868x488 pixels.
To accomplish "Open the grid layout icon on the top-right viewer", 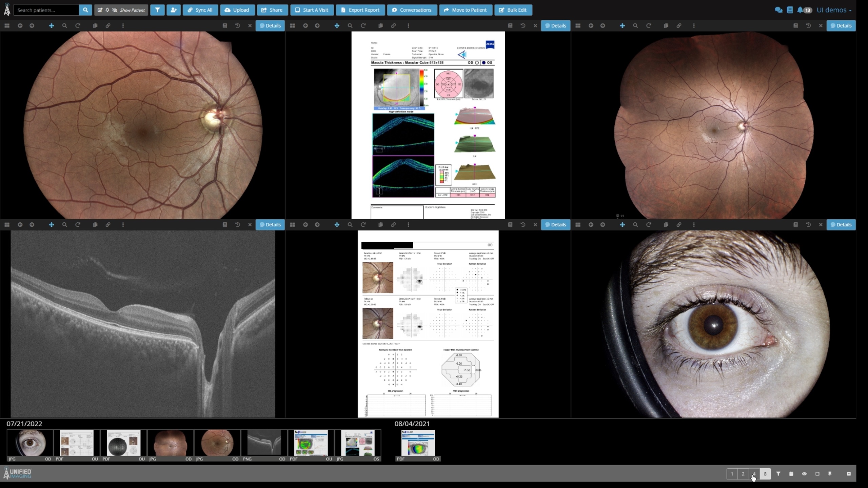I will click(x=578, y=25).
